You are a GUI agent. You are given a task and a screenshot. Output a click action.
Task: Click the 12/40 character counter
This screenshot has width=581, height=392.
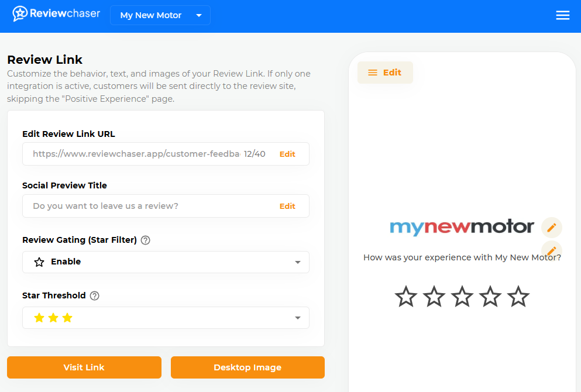click(255, 154)
